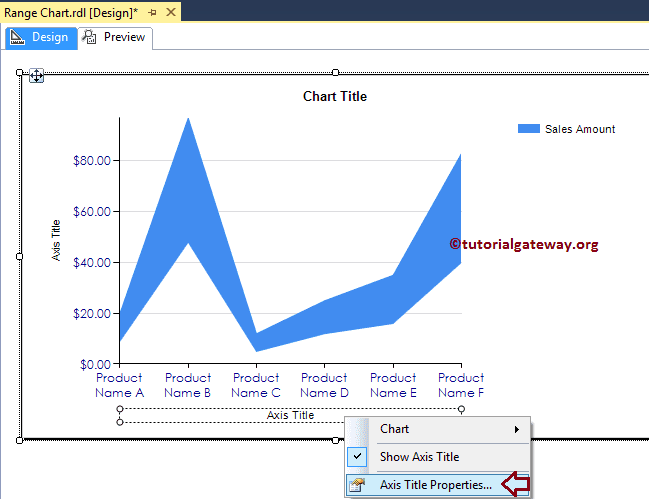The height and width of the screenshot is (499, 649).
Task: Click the $40.00 axis label
Action: pos(92,263)
